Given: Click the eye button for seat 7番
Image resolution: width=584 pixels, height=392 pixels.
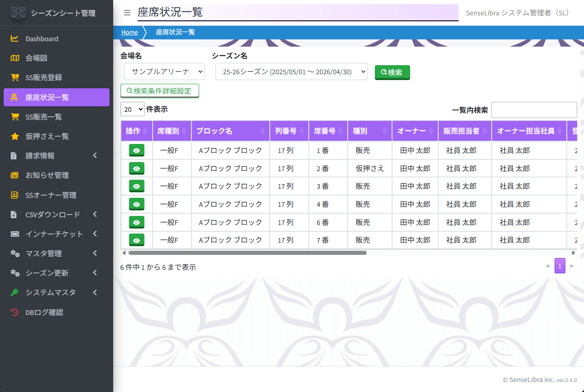Looking at the screenshot, I should pos(136,240).
